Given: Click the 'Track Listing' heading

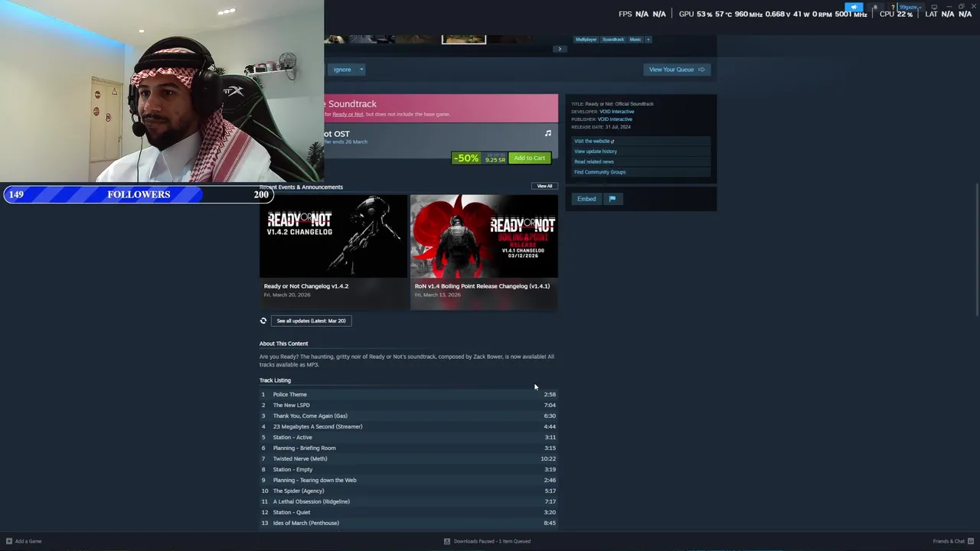Looking at the screenshot, I should 275,380.
